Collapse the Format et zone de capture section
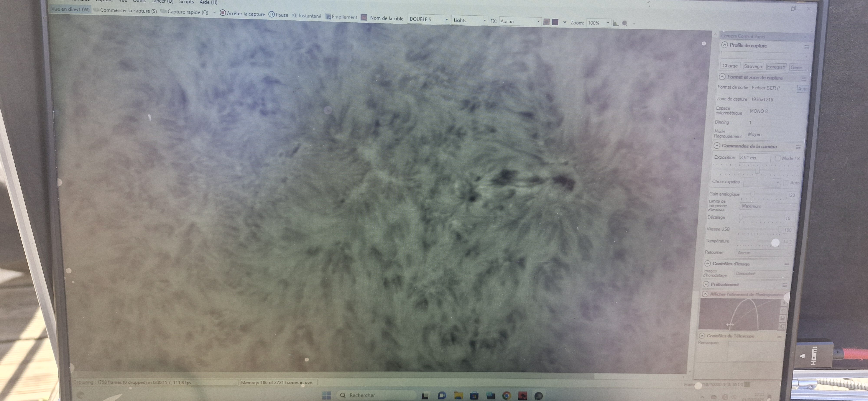The image size is (868, 401). pyautogui.click(x=722, y=77)
